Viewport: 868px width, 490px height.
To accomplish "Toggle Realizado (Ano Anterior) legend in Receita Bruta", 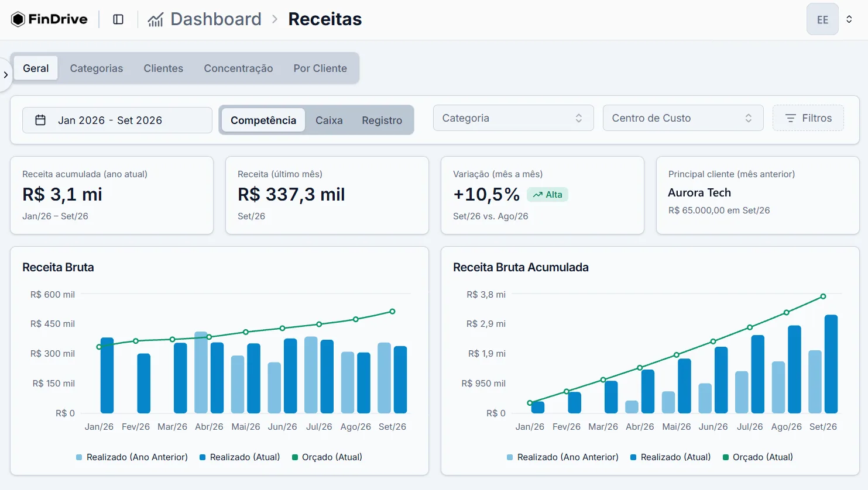I will click(x=132, y=457).
